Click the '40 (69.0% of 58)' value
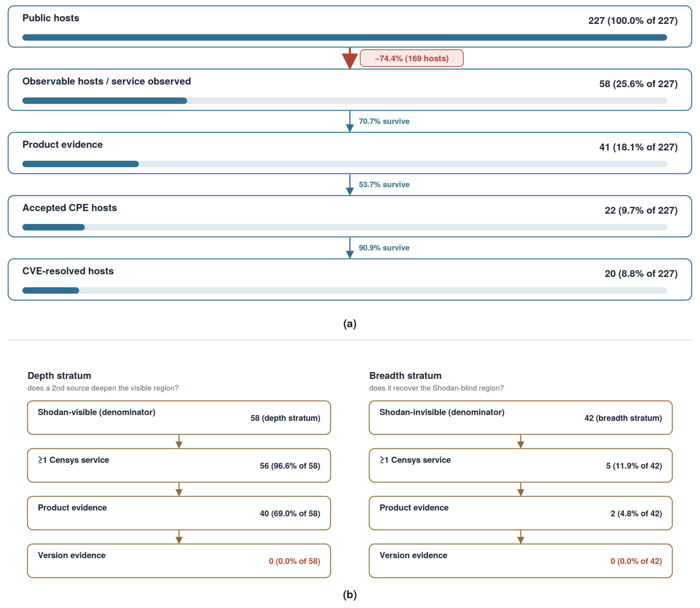 pos(290,514)
